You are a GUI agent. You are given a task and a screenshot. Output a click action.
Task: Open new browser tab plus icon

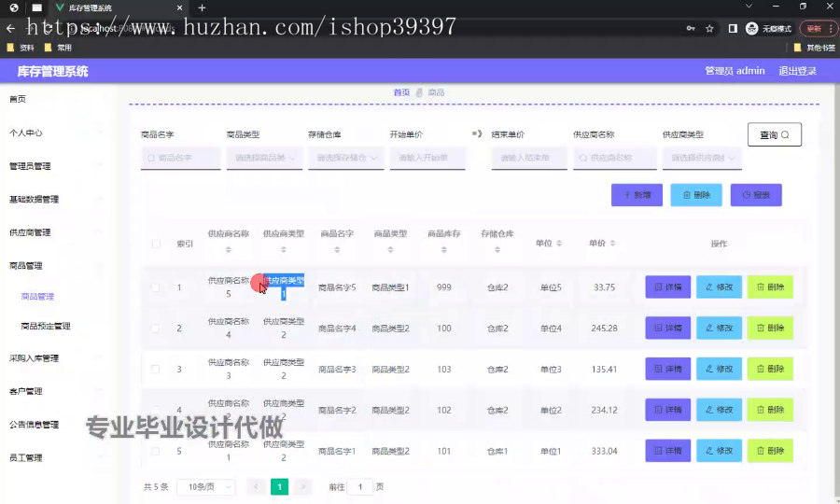tap(202, 7)
